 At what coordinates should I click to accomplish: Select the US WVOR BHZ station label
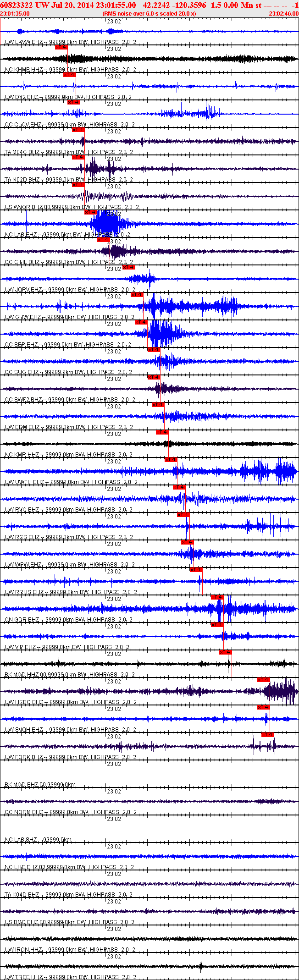click(72, 207)
